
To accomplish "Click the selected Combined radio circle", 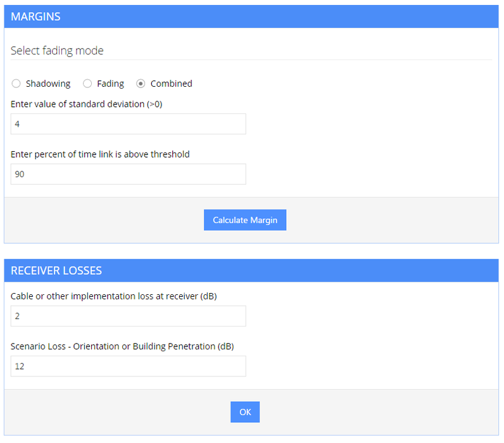I will tap(141, 84).
